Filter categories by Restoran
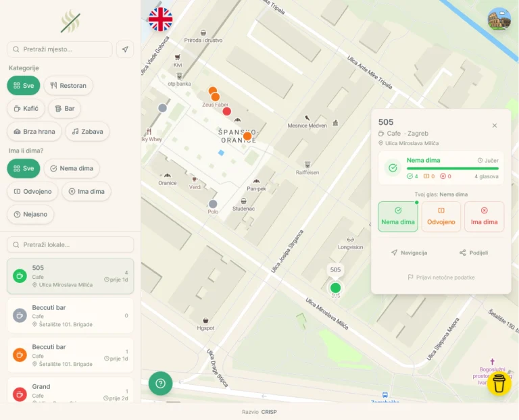This screenshot has height=420, width=519. (x=68, y=86)
